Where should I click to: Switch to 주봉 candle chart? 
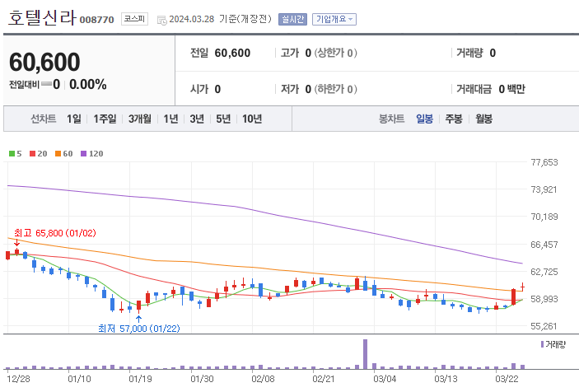(x=454, y=119)
